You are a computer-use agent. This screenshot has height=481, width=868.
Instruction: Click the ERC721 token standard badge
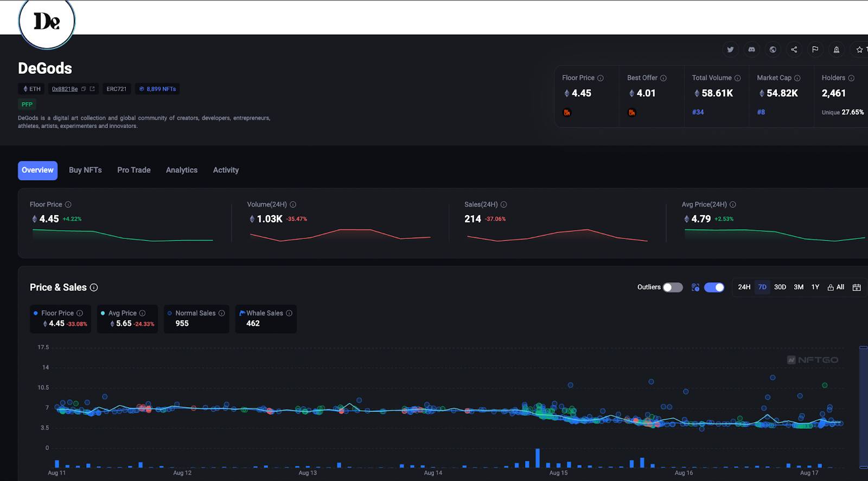117,89
